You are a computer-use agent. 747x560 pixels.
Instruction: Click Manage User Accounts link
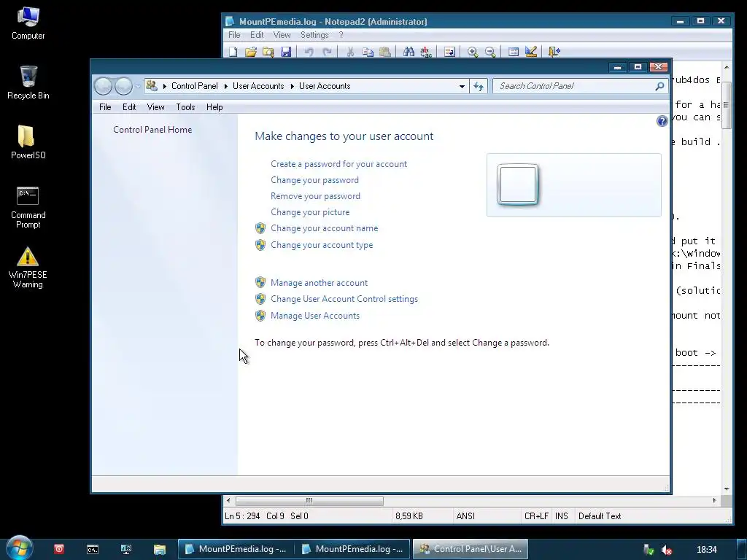tap(315, 316)
